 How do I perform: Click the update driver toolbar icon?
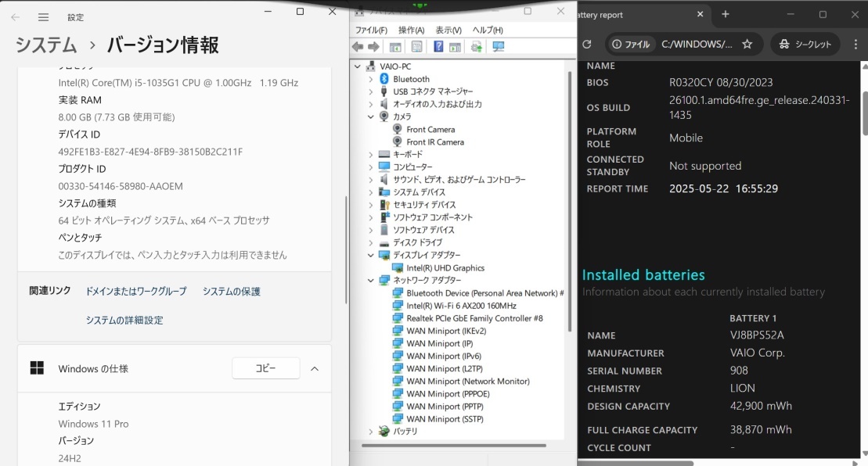click(477, 47)
